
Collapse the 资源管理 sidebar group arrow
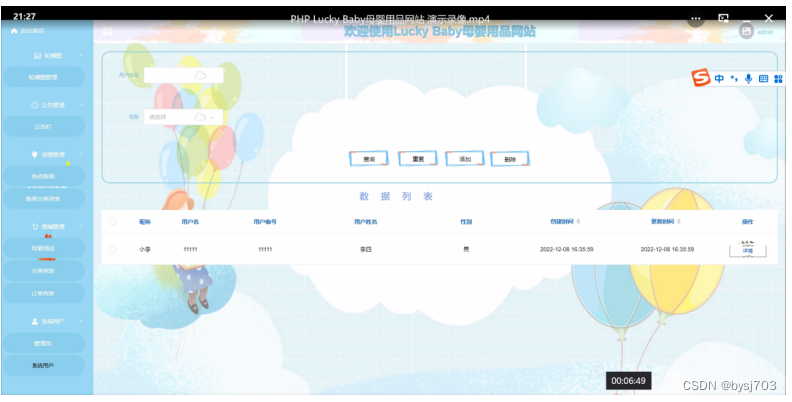[80, 154]
